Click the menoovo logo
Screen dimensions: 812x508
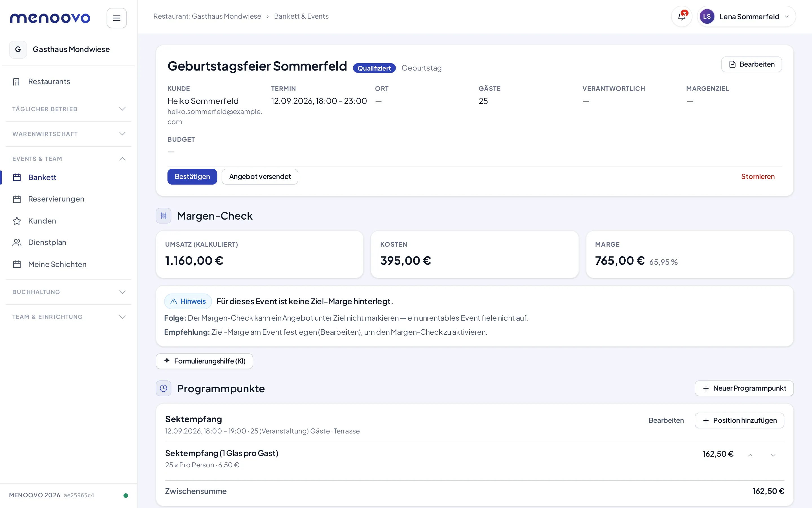tap(50, 18)
